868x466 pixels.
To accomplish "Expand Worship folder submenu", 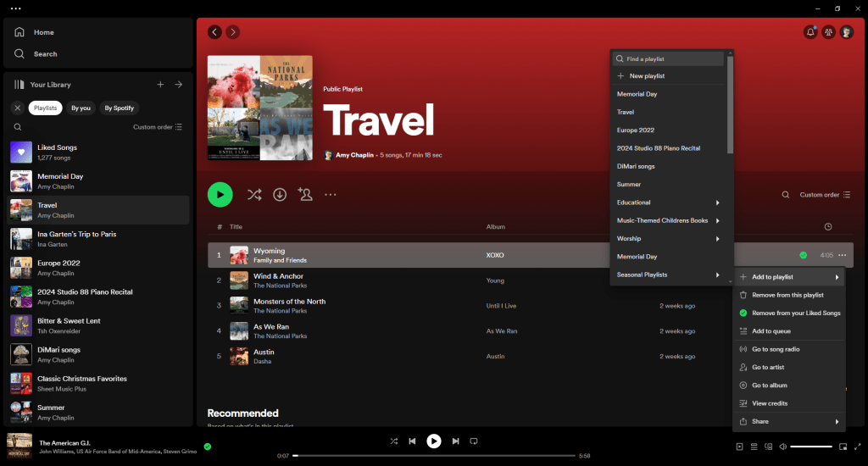I will click(x=668, y=239).
